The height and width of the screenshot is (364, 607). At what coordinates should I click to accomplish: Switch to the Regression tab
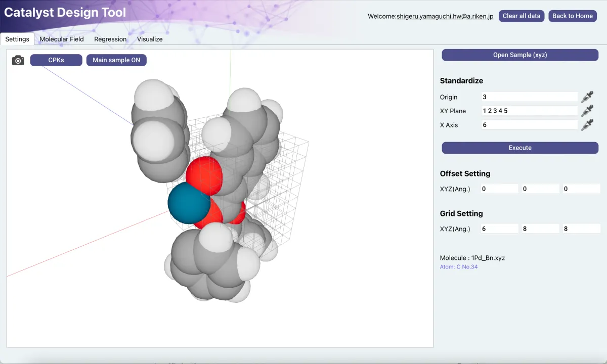[110, 39]
